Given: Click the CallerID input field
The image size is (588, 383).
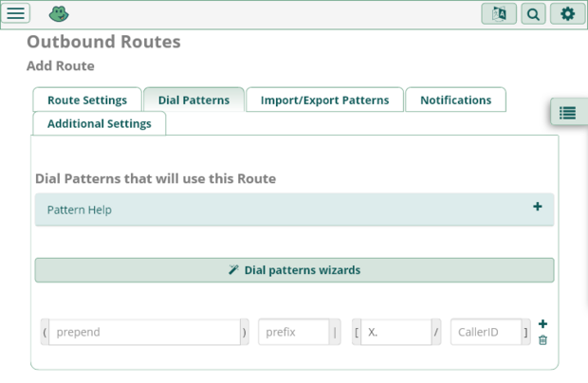Looking at the screenshot, I should (486, 333).
